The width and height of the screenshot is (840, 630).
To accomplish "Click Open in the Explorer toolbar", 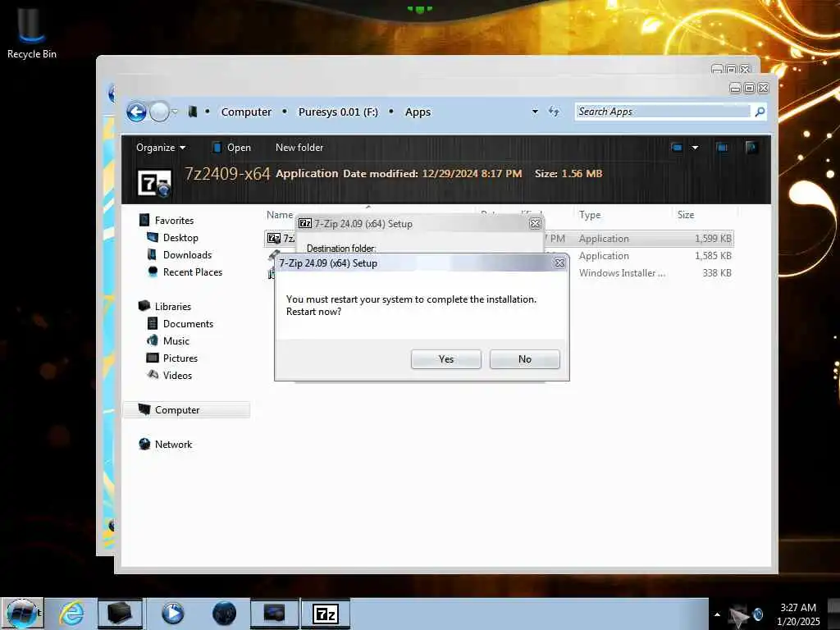I will click(x=231, y=148).
